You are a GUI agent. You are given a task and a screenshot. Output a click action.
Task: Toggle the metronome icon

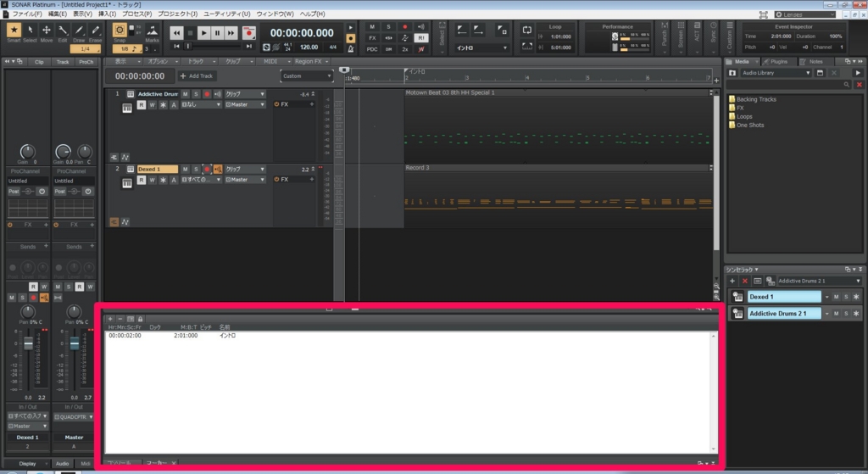click(x=350, y=48)
